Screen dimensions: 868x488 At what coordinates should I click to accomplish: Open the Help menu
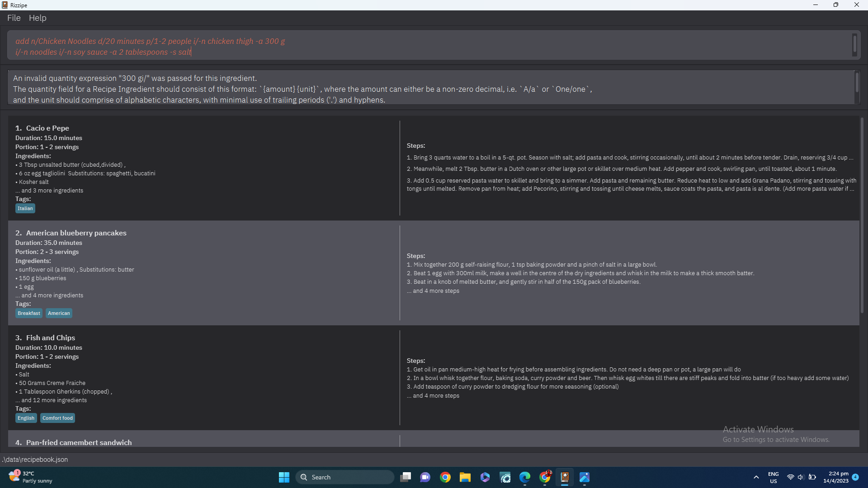[x=38, y=18]
